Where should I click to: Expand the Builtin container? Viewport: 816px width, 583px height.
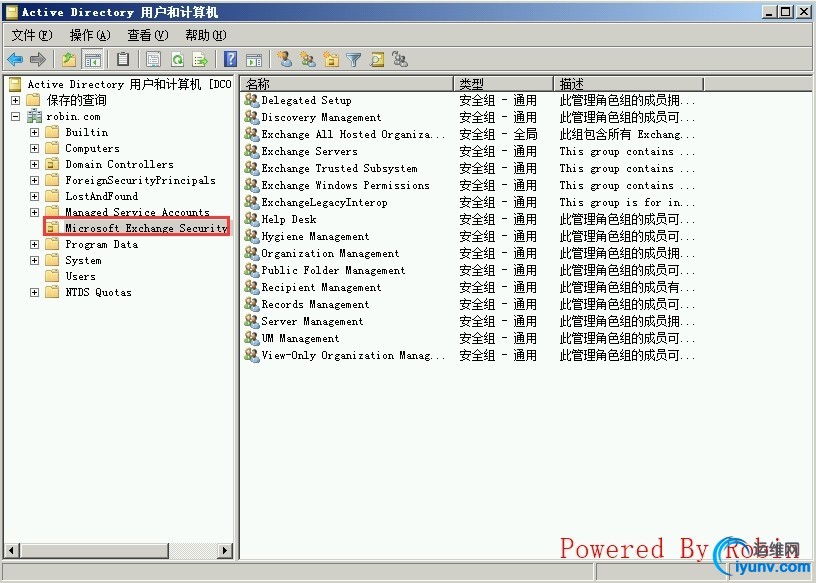[34, 132]
